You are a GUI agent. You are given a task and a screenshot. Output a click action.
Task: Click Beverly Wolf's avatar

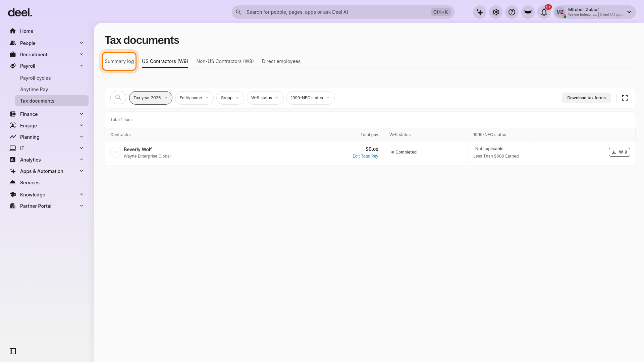[x=116, y=152]
